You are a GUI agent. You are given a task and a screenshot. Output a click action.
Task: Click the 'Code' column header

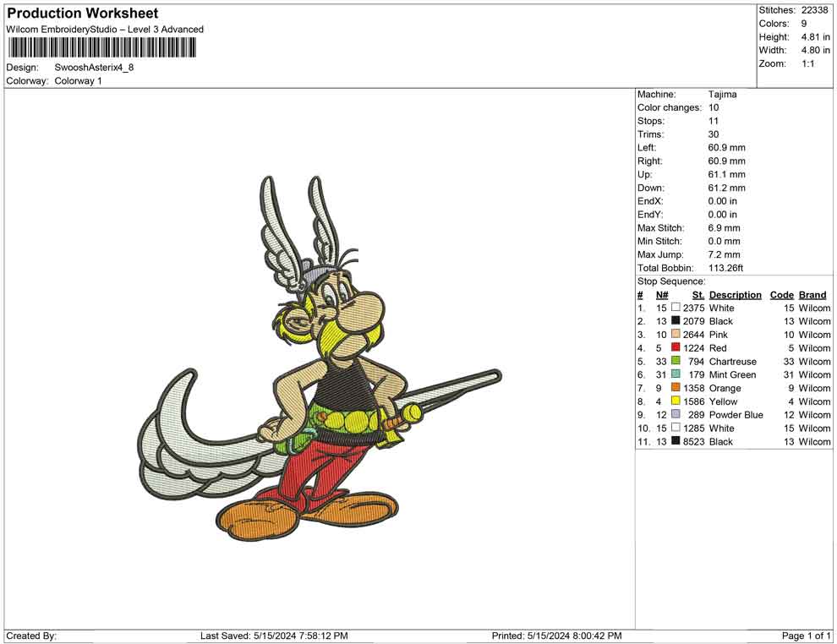782,295
